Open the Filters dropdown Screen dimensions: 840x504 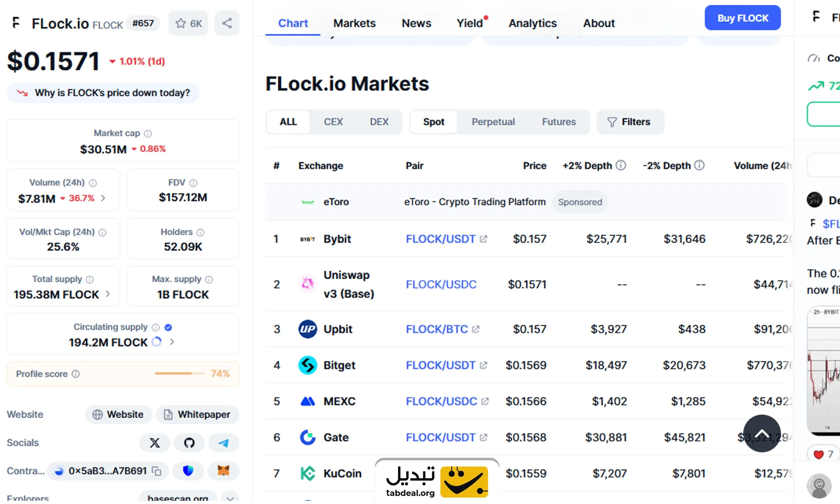pyautogui.click(x=630, y=122)
